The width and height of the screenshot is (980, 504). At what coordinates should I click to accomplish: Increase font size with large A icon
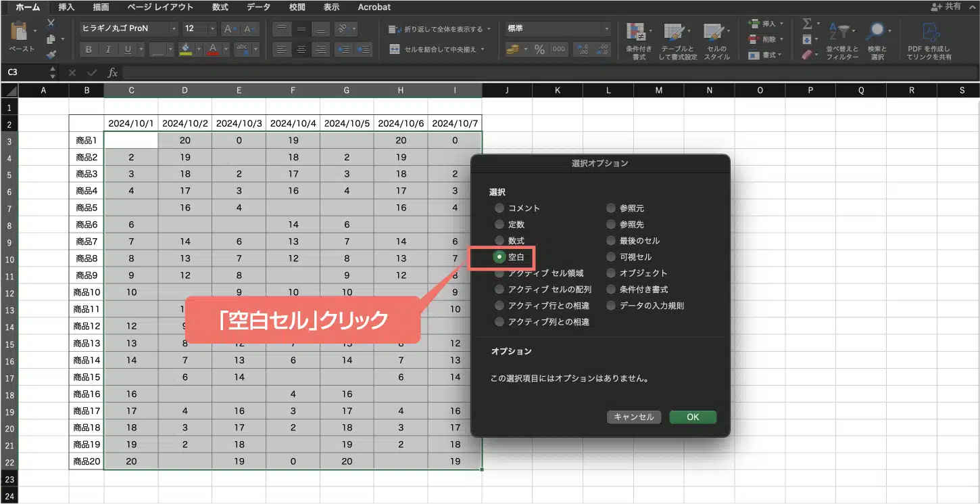coord(229,29)
